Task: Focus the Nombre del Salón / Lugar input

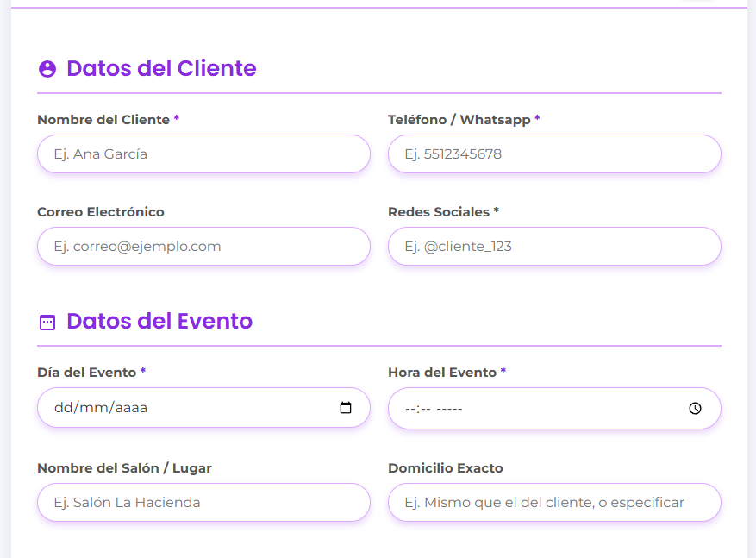Action: click(203, 503)
